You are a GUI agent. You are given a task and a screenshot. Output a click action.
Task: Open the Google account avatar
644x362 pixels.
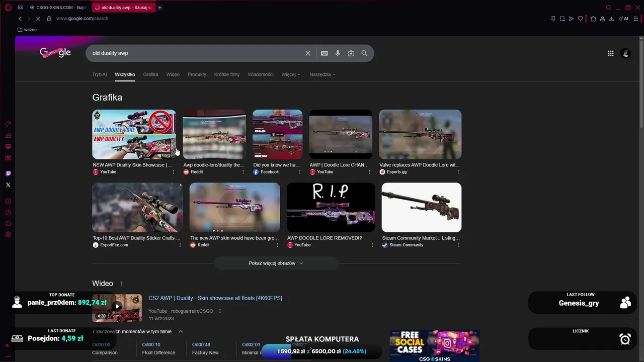point(625,53)
